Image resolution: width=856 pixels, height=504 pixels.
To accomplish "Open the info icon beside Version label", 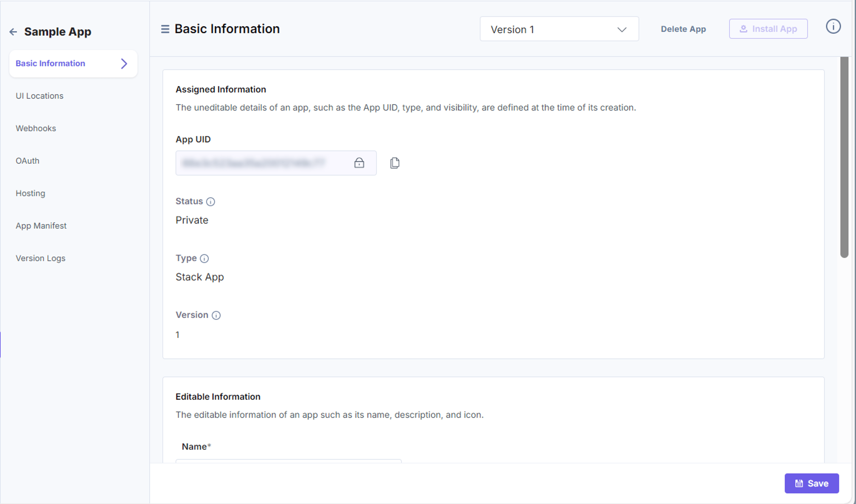I will (216, 315).
